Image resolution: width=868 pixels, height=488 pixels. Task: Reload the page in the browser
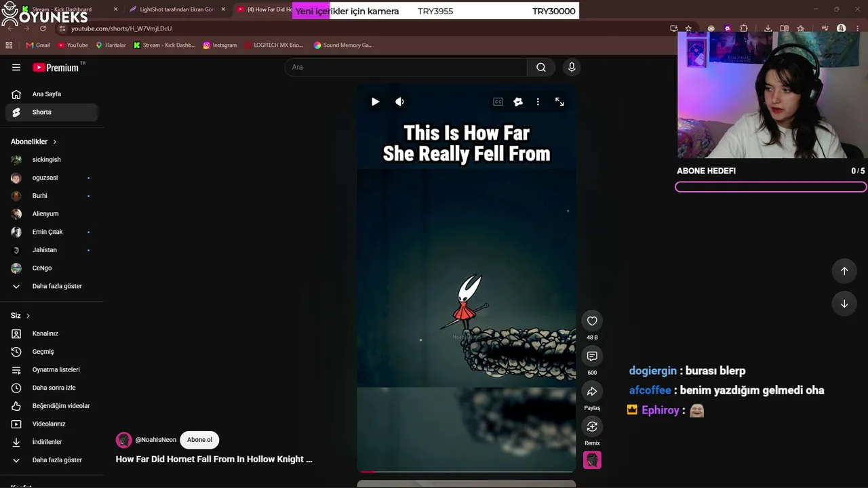point(43,28)
